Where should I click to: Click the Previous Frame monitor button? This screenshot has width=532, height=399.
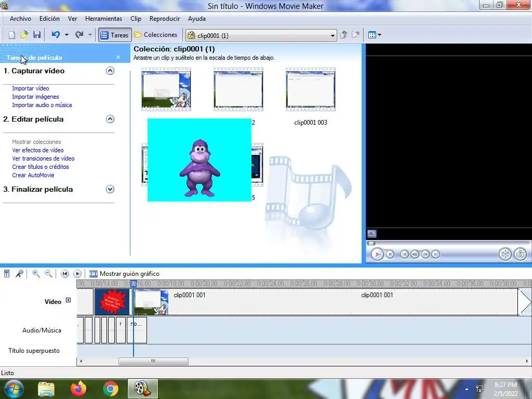(415, 254)
